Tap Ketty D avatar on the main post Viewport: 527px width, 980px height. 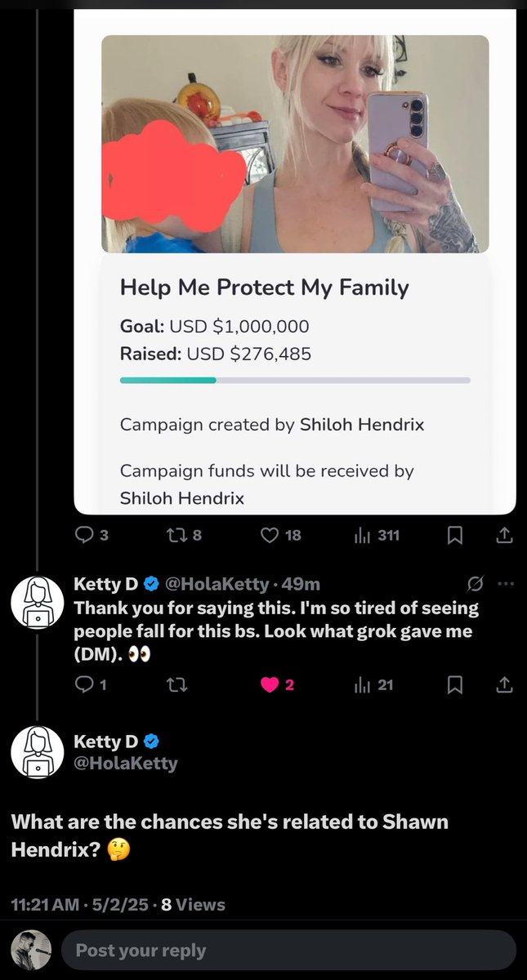pyautogui.click(x=38, y=751)
